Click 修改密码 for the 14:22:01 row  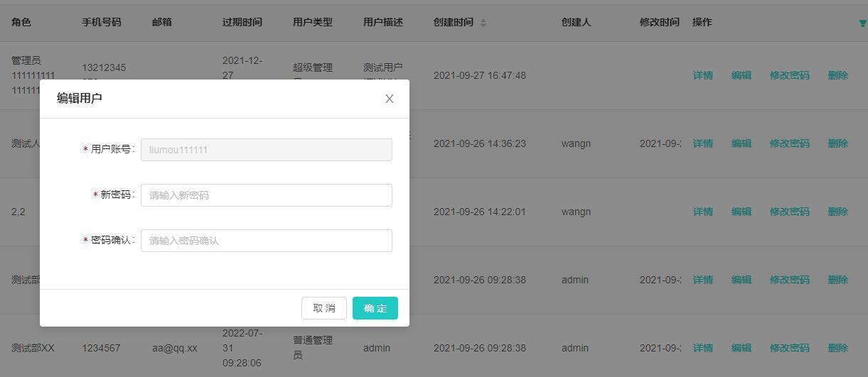click(789, 212)
